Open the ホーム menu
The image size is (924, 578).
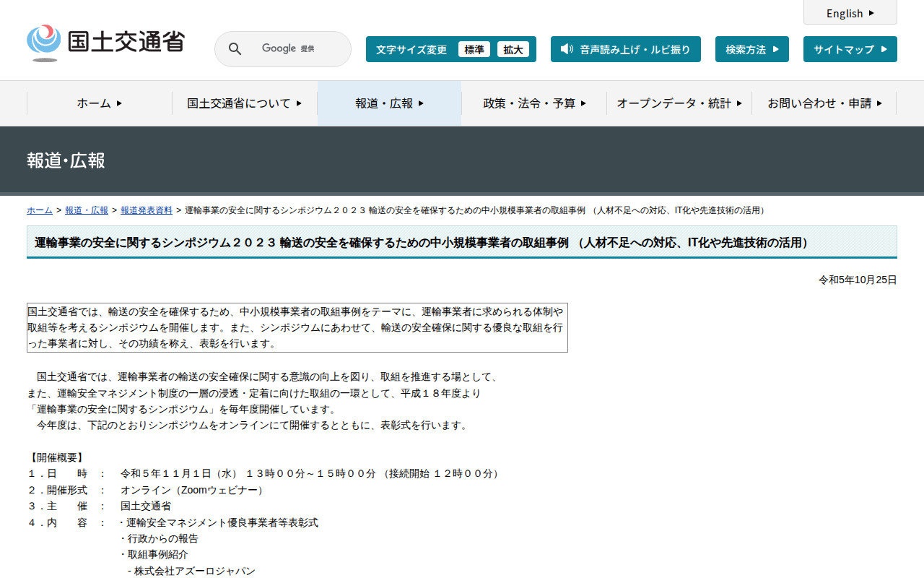click(x=100, y=103)
